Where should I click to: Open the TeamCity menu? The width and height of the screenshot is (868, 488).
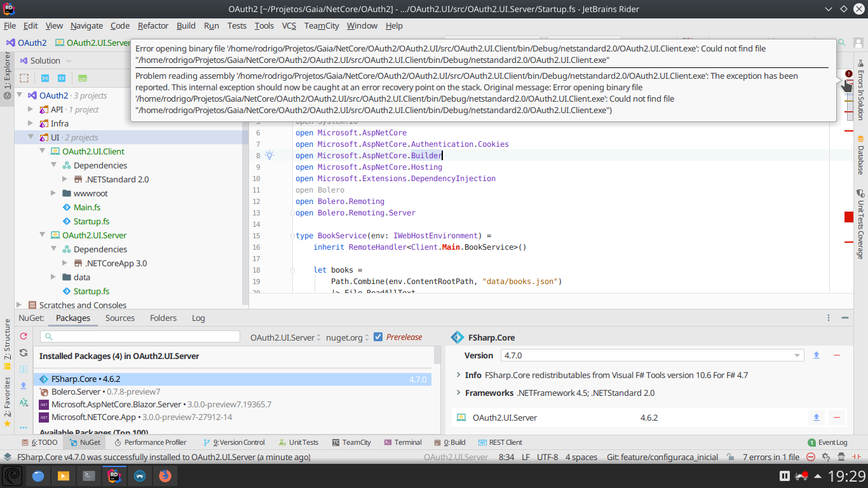pos(322,25)
